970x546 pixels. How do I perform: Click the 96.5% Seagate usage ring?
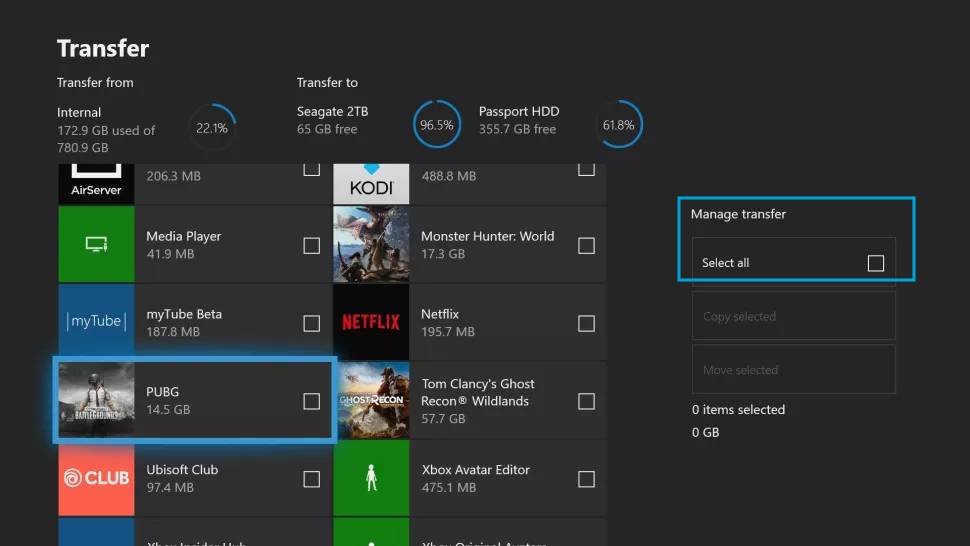point(437,124)
